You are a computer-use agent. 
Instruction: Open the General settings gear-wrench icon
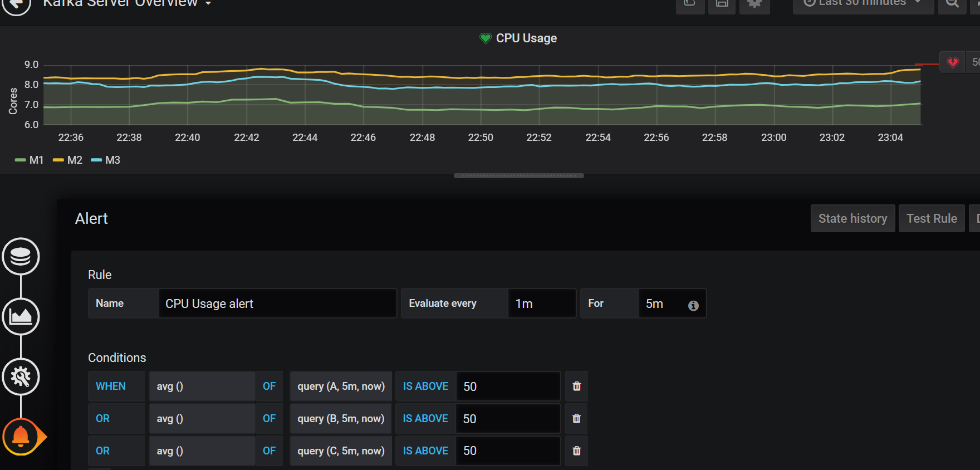pyautogui.click(x=21, y=377)
